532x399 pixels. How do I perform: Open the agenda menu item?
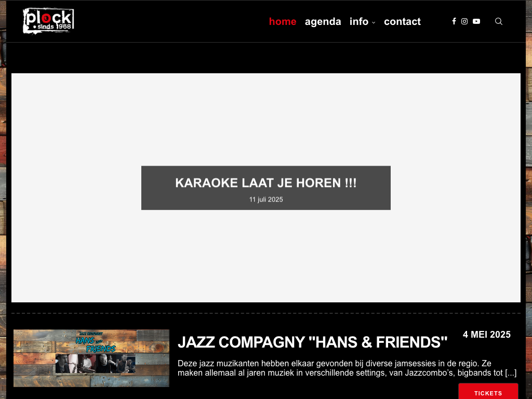point(323,22)
